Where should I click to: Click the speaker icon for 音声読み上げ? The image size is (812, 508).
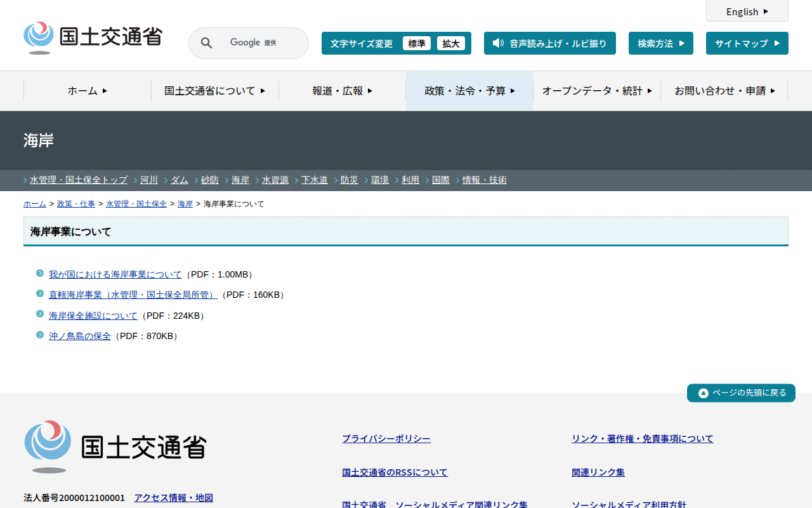pos(498,43)
